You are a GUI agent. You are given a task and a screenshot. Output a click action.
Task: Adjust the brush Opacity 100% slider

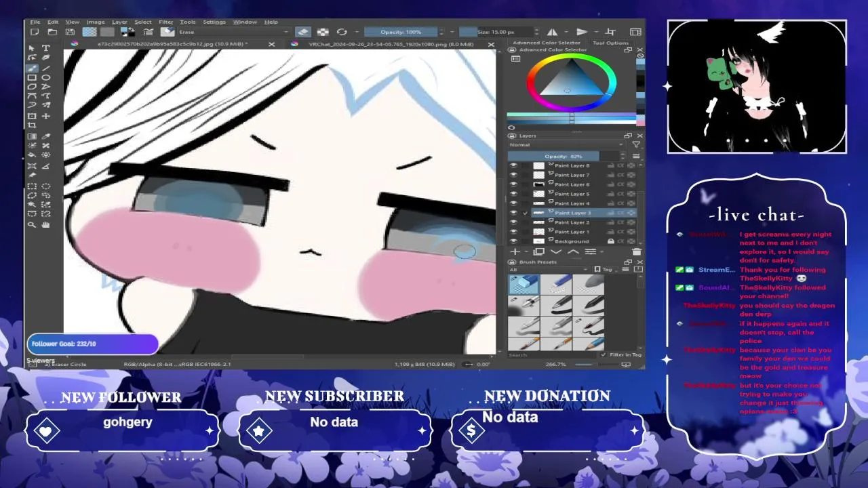pyautogui.click(x=400, y=32)
